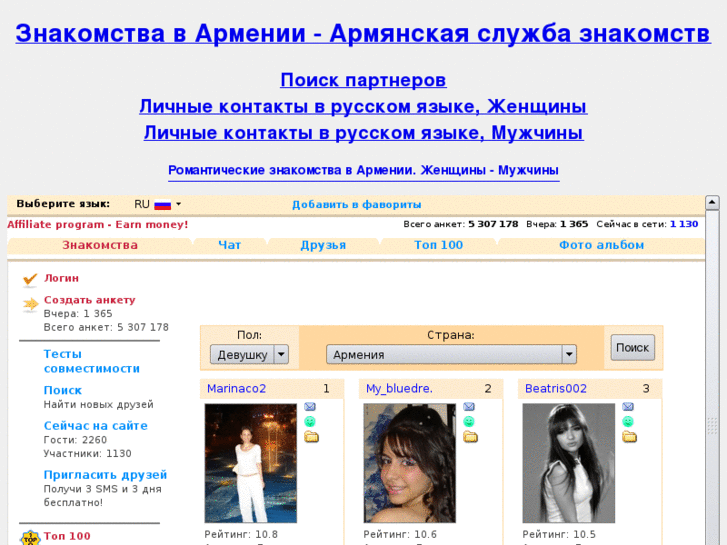This screenshot has height=545, width=727.
Task: Send a message via Beatris002's envelope icon
Action: 628,407
